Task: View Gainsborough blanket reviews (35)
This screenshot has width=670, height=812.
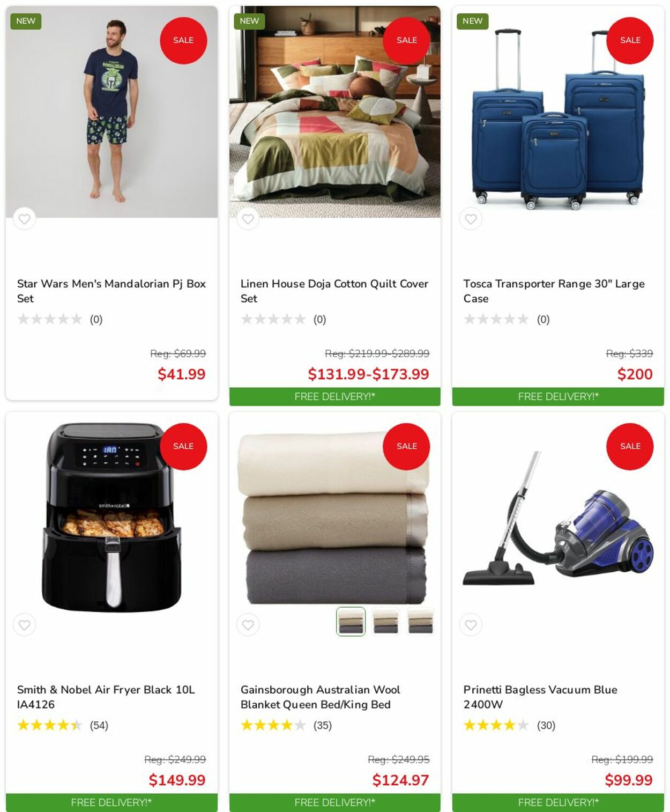Action: pyautogui.click(x=286, y=725)
